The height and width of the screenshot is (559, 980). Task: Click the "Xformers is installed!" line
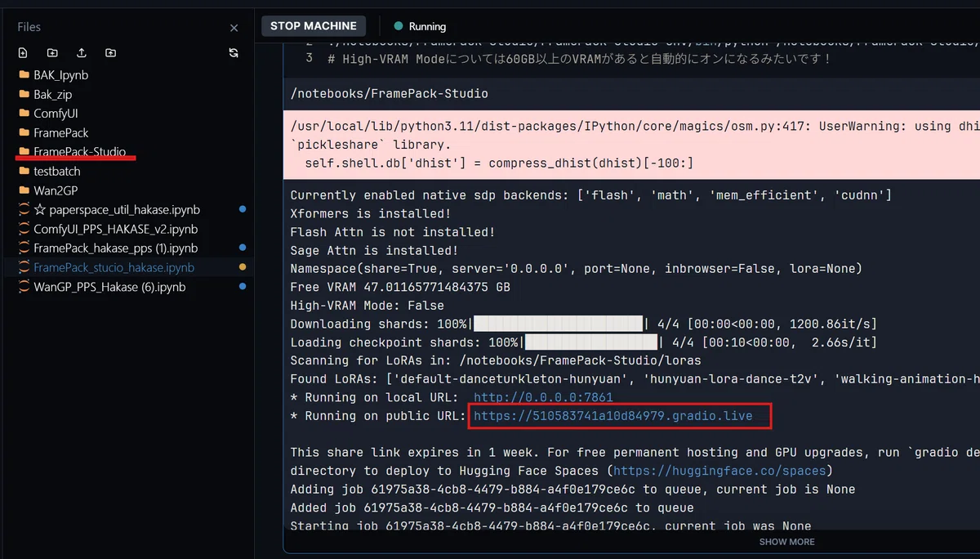tap(371, 214)
